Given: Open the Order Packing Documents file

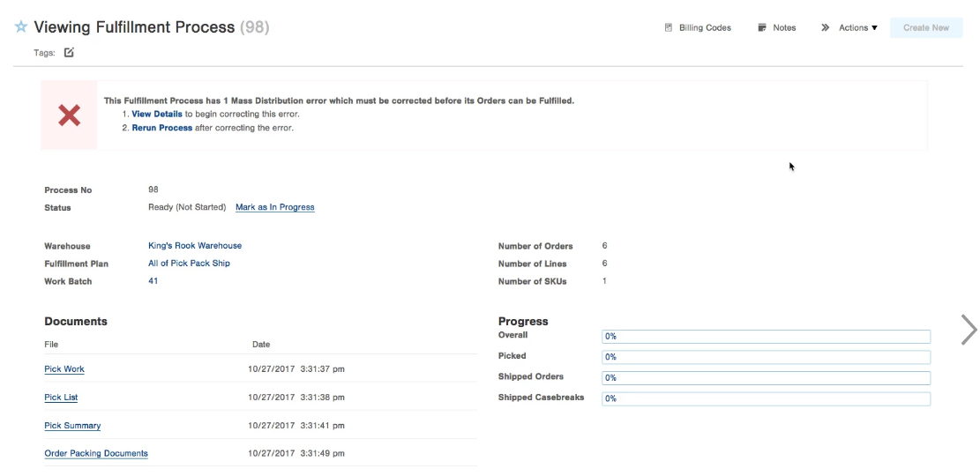Looking at the screenshot, I should [x=96, y=454].
